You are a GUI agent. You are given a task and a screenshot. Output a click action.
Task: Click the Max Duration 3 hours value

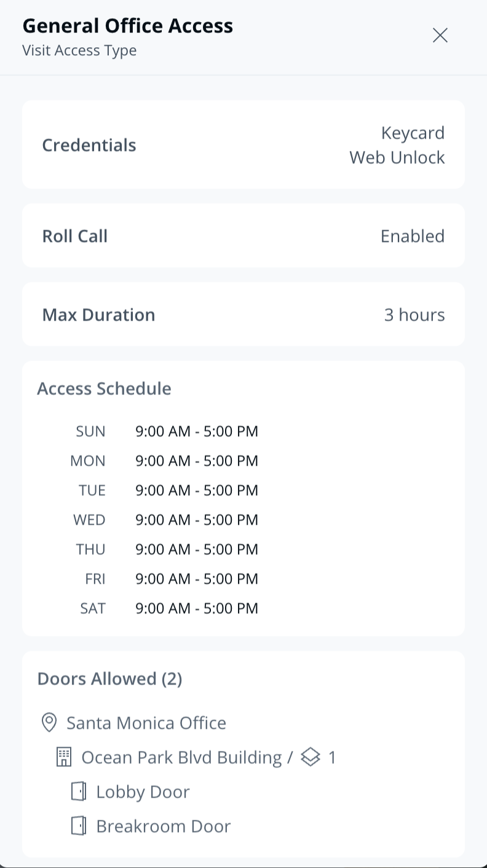click(x=414, y=315)
